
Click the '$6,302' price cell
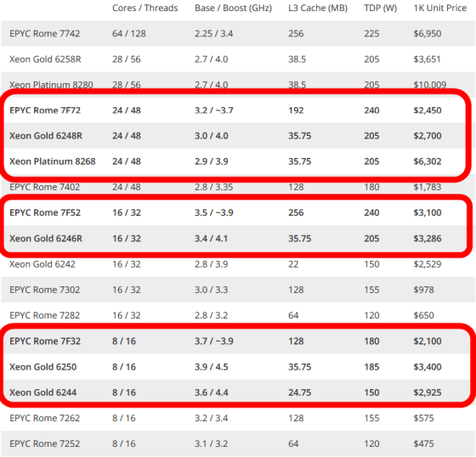tap(427, 161)
